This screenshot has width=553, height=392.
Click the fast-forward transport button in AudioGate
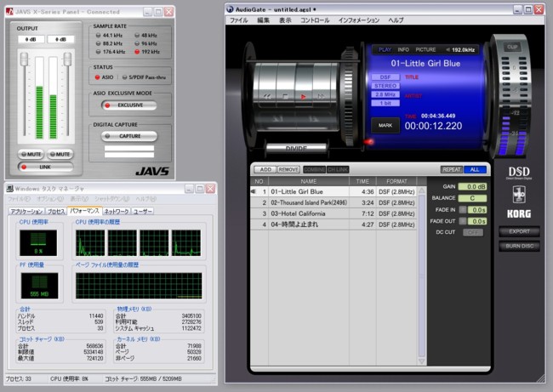[x=321, y=96]
